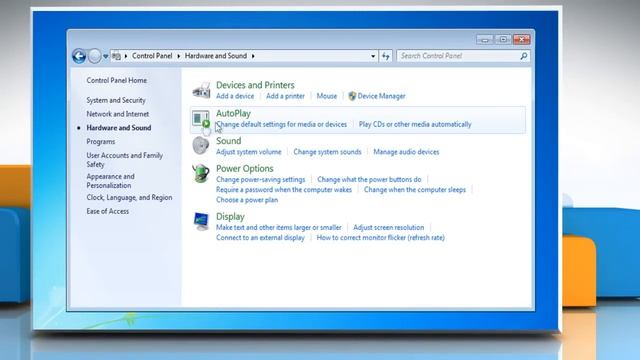
Task: Go to Network and Internet
Action: point(118,114)
